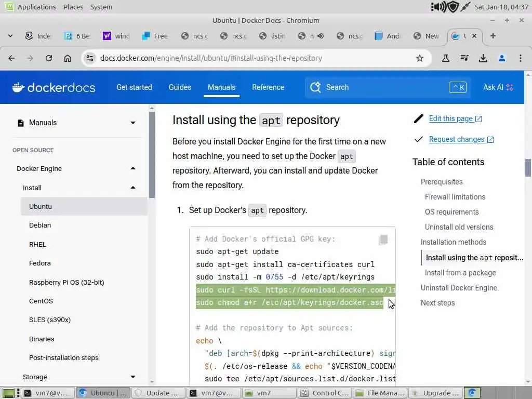
Task: Open the Guides nav item
Action: coord(180,87)
